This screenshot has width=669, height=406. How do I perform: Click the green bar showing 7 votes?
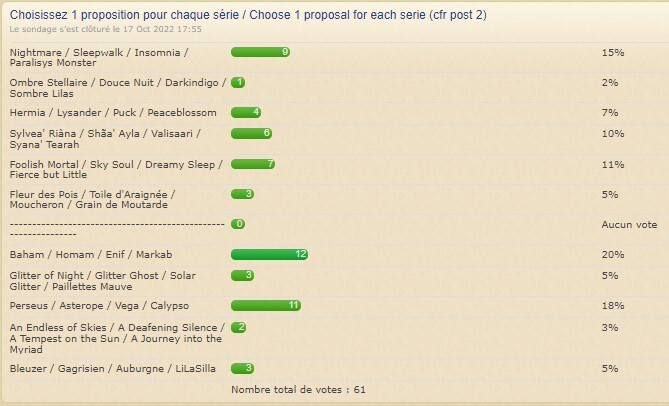coord(253,163)
